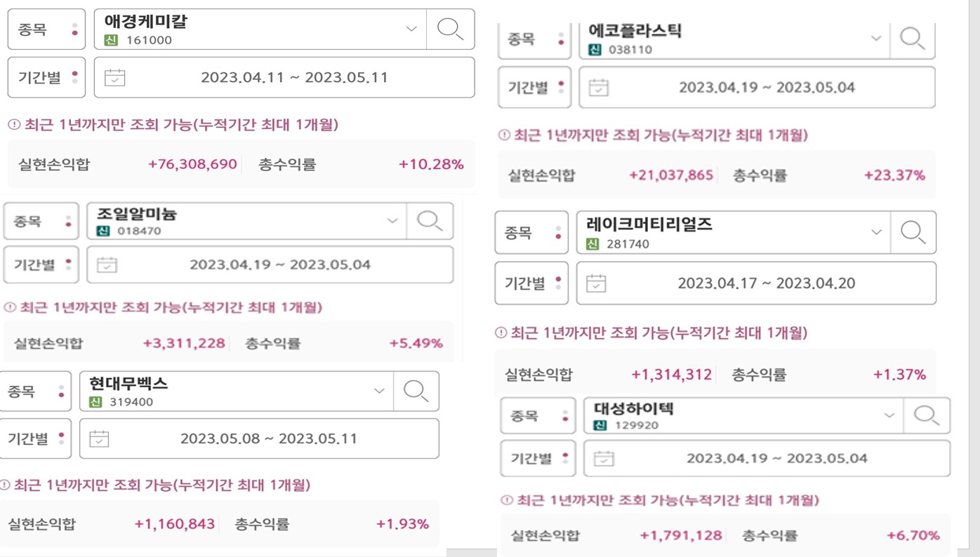This screenshot has height=557, width=980.
Task: Click search icon next to 현대무벡스
Action: click(x=416, y=391)
